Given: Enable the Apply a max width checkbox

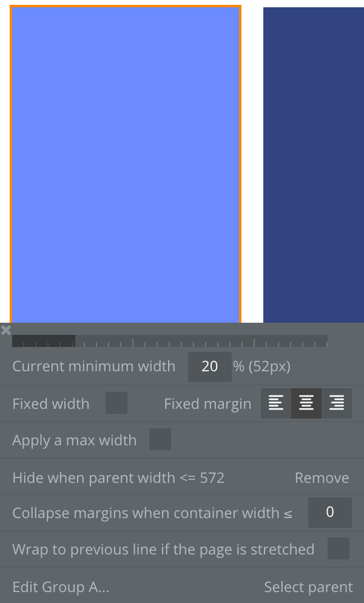Looking at the screenshot, I should click(x=160, y=439).
